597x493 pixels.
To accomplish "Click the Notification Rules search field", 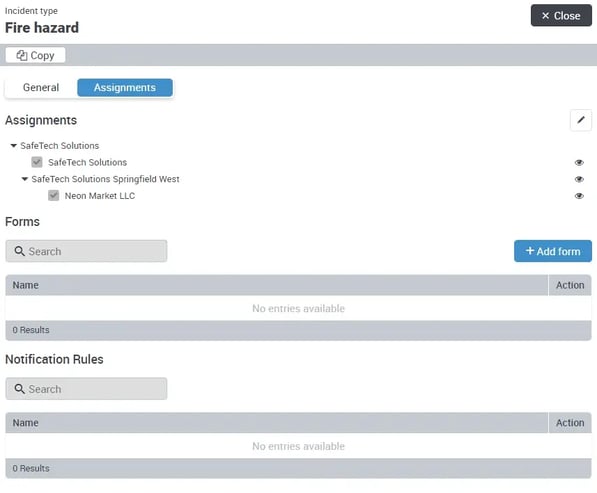I will click(x=86, y=389).
